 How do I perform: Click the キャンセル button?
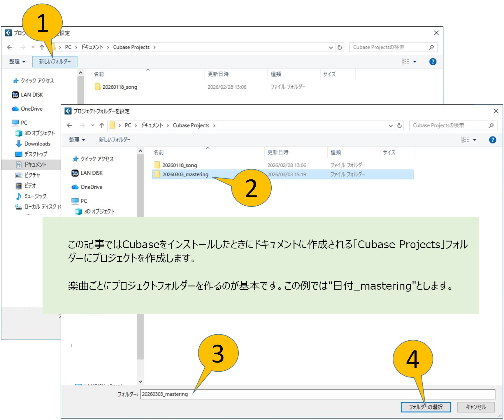[x=475, y=407]
